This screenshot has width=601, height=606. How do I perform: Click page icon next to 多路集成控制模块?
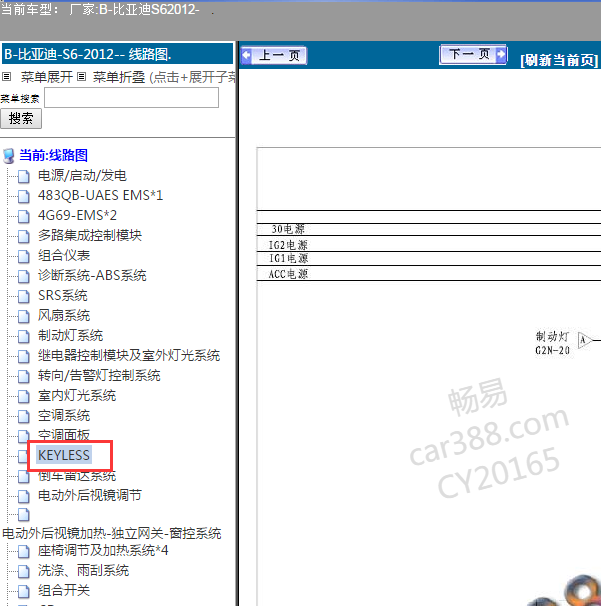(24, 236)
